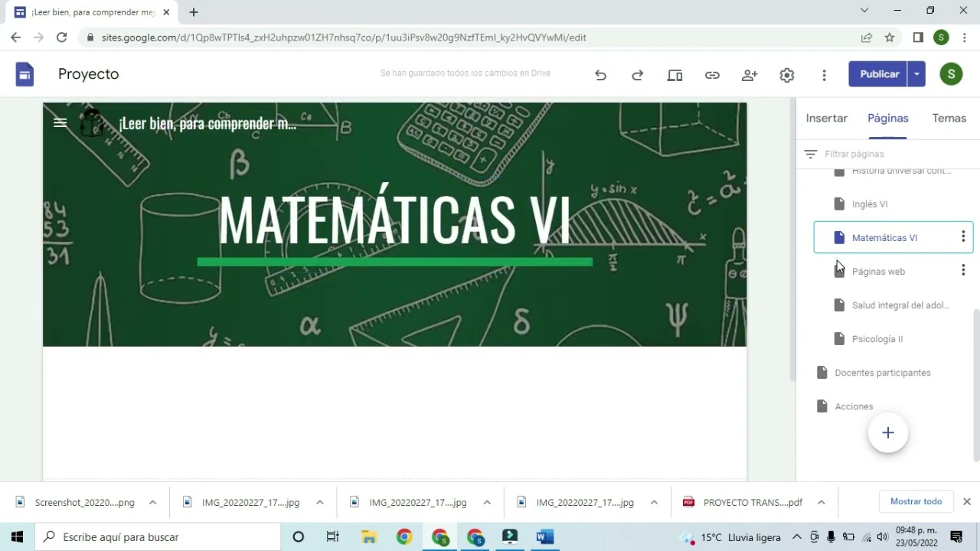Screen dimensions: 980x551
Task: Open File Explorer from the taskbar
Action: [x=369, y=536]
